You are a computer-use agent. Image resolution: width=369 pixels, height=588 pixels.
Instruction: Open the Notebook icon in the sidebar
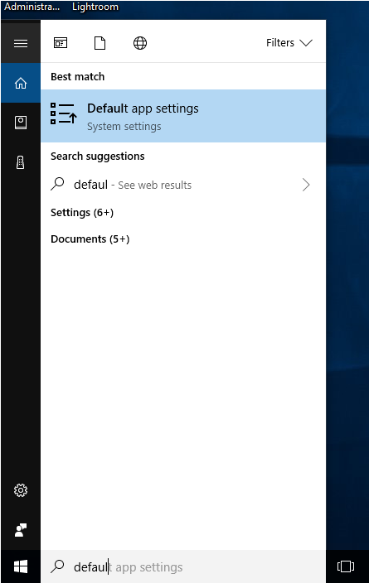coord(21,123)
